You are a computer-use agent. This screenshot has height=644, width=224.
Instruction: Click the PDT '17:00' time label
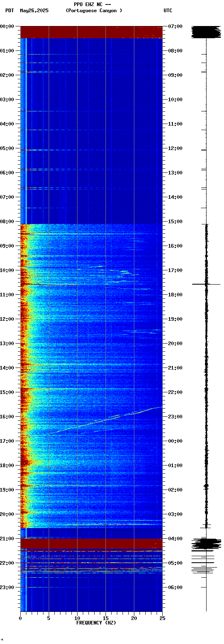(7, 441)
